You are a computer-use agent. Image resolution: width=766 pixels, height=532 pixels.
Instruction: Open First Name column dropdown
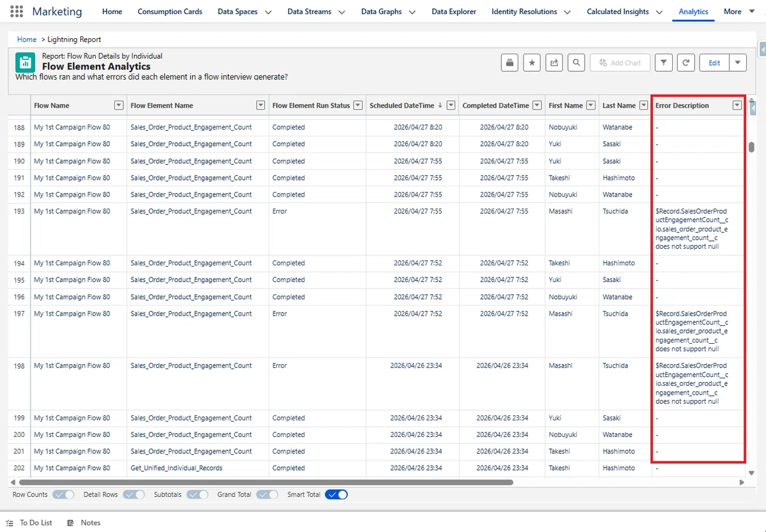(591, 105)
